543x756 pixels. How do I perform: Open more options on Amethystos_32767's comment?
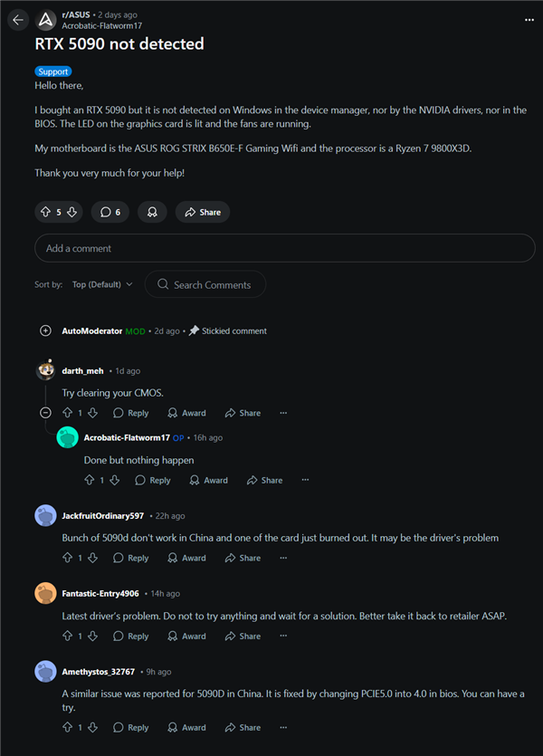point(283,727)
